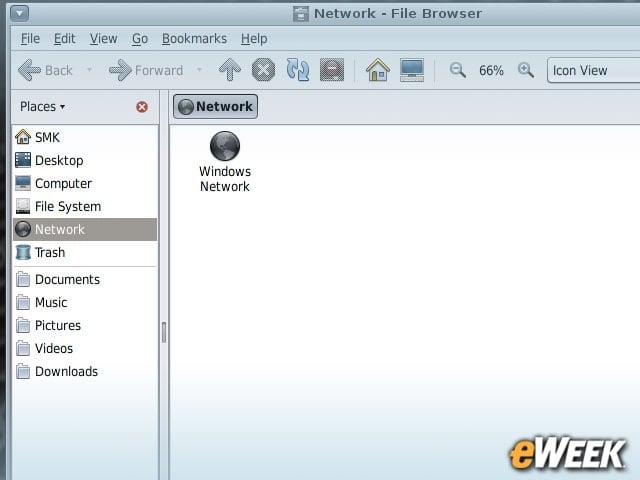Screen dimensions: 640x480
Task: Select Desktop in Places sidebar
Action: (85, 160)
